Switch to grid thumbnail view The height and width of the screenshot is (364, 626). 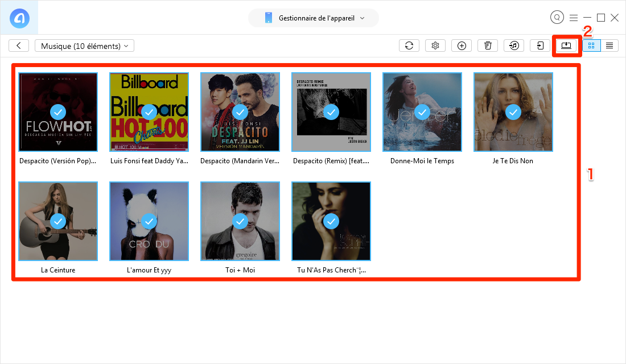[591, 45]
